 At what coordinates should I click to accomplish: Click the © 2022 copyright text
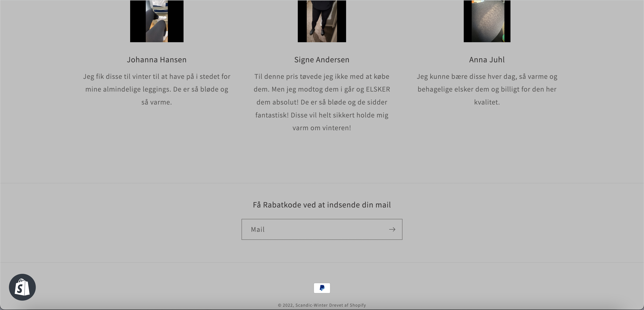(x=286, y=305)
